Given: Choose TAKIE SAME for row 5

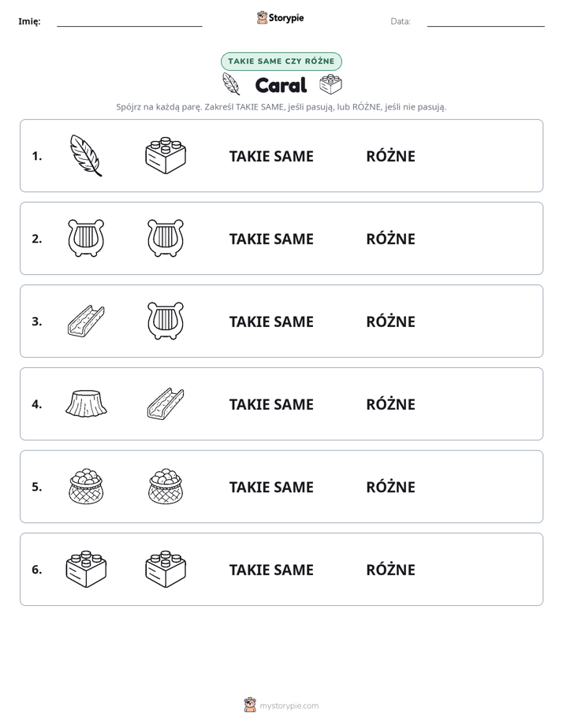Looking at the screenshot, I should click(x=271, y=487).
